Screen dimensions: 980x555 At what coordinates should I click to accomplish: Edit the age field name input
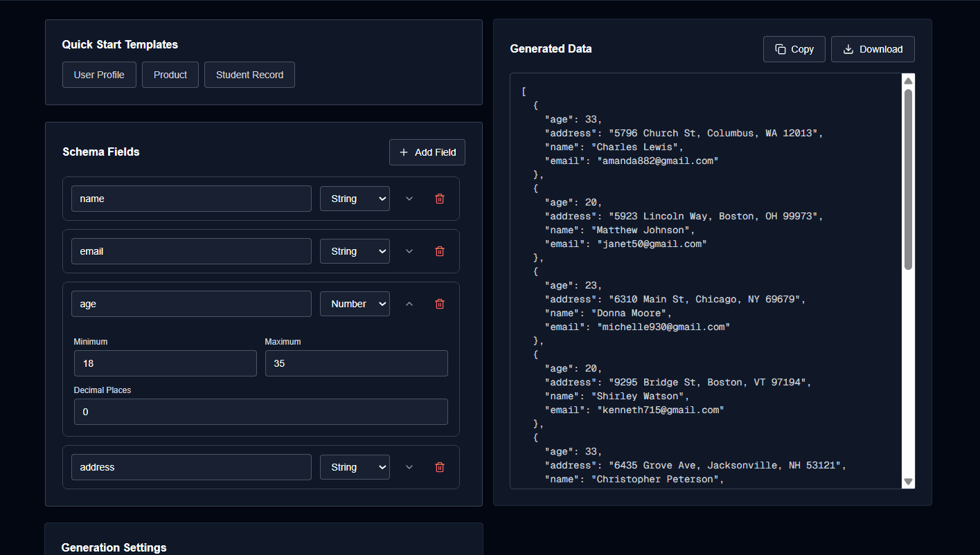click(x=191, y=304)
